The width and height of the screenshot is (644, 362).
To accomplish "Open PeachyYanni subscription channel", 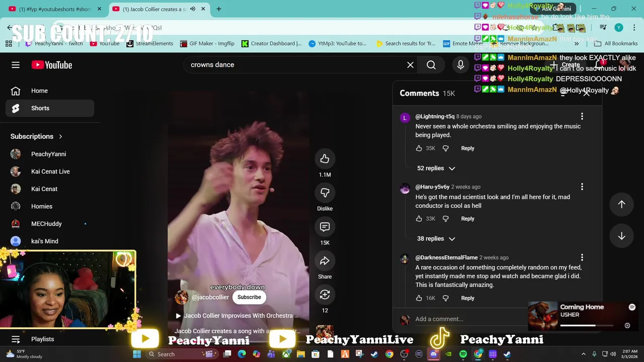I will point(48,154).
